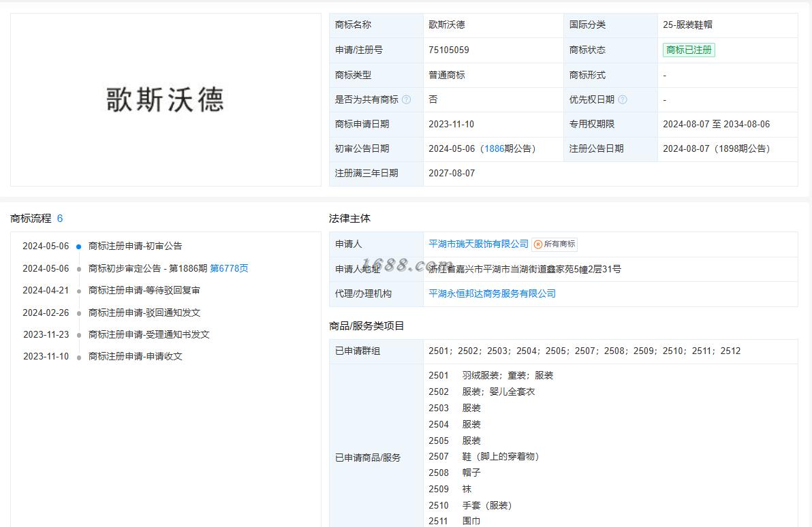Click row 2511 围巾
The width and height of the screenshot is (812, 527).
click(454, 521)
